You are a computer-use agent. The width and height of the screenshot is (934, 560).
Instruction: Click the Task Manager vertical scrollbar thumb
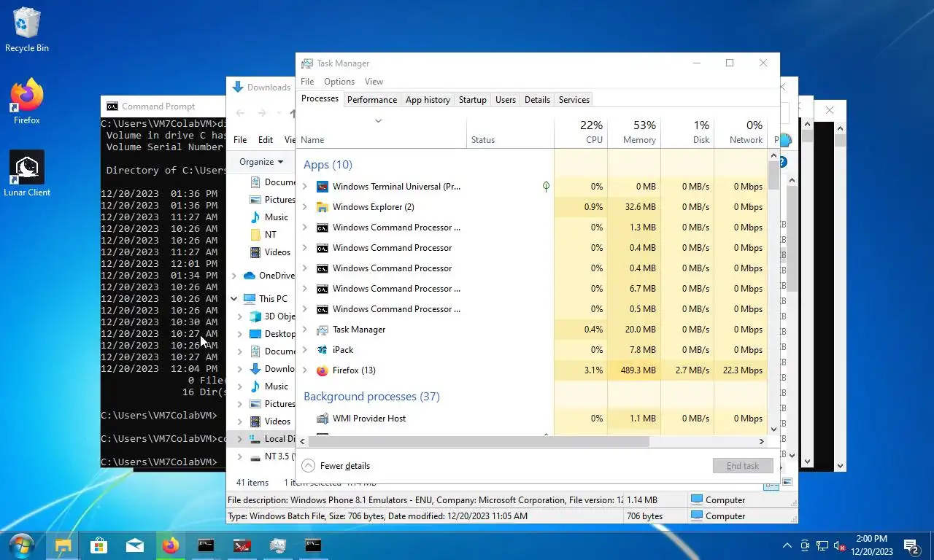(773, 176)
